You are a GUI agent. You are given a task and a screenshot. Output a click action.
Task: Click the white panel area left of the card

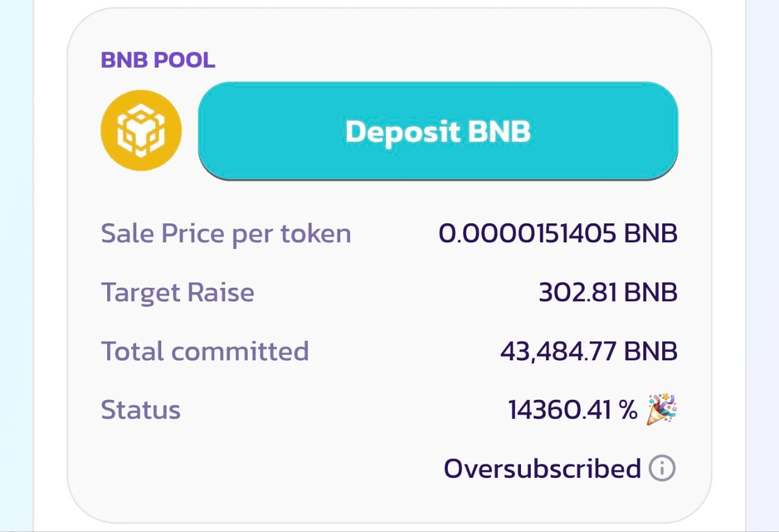(x=50, y=266)
